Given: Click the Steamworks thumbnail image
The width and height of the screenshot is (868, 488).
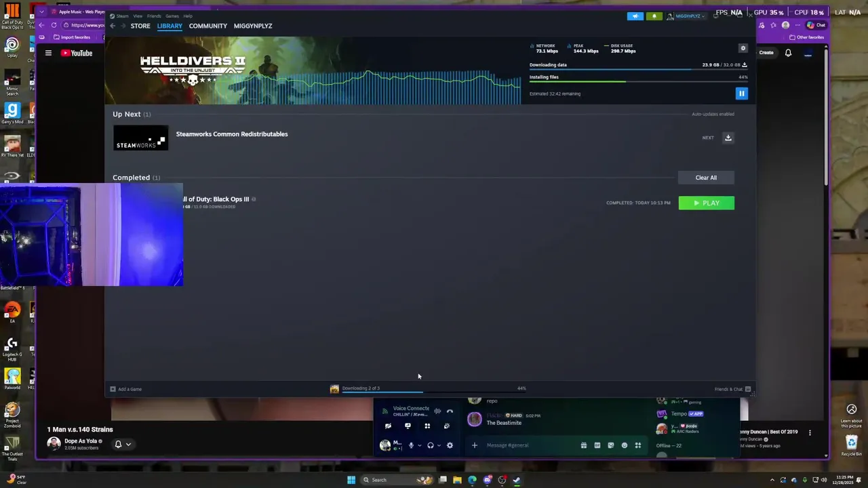Looking at the screenshot, I should click(x=140, y=138).
